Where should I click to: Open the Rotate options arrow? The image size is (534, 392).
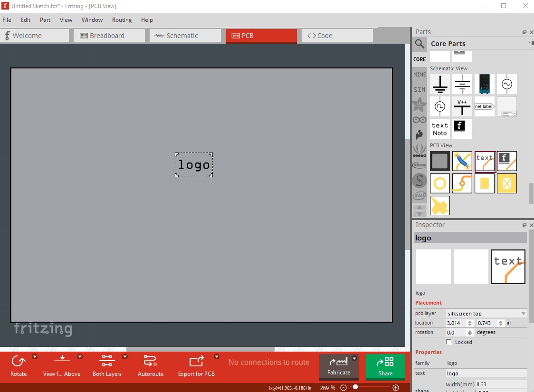coord(35,356)
